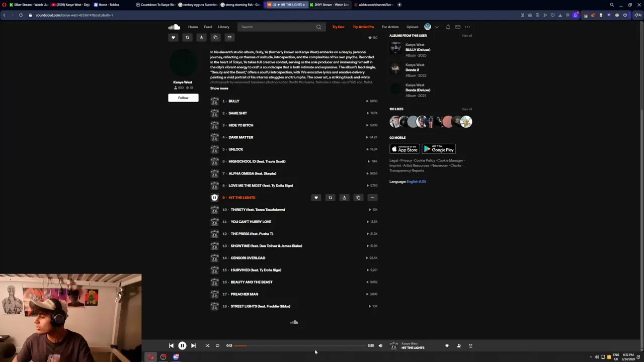Repost the HIT THE LIGHTS track row
The width and height of the screenshot is (644, 362).
click(x=330, y=198)
